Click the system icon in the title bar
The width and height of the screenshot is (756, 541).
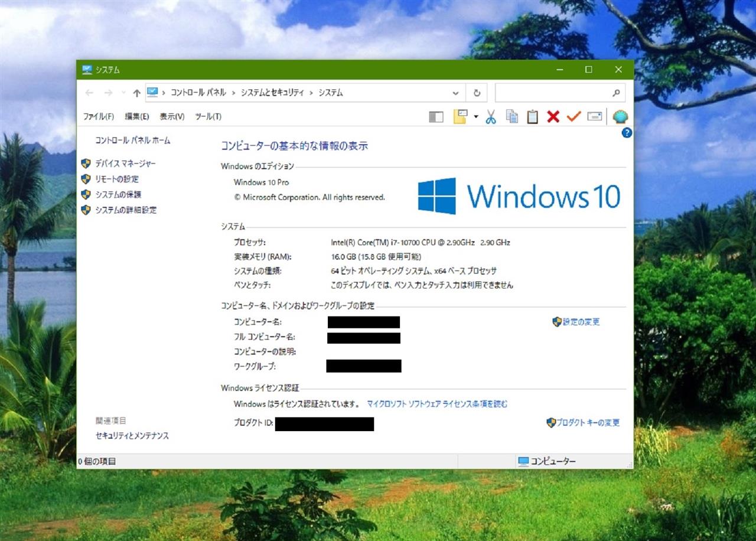[87, 70]
